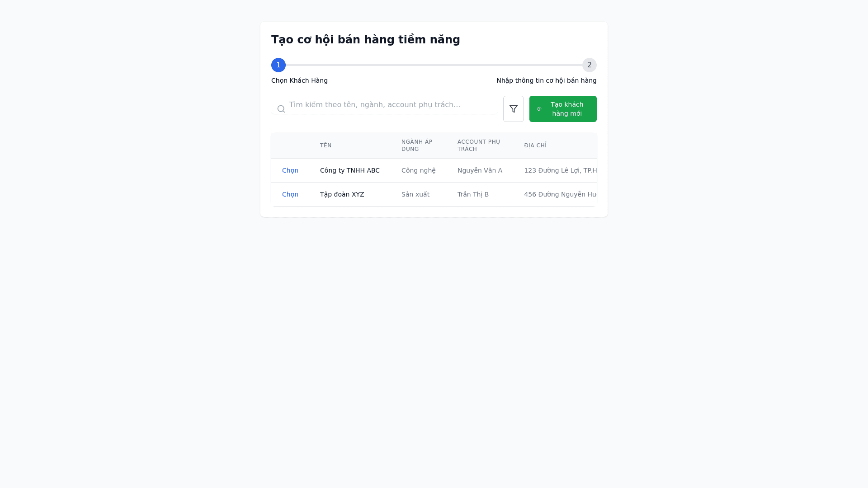Image resolution: width=868 pixels, height=488 pixels.
Task: Click the 'NGÀNH ÁP DỤNG' column header
Action: tap(417, 145)
